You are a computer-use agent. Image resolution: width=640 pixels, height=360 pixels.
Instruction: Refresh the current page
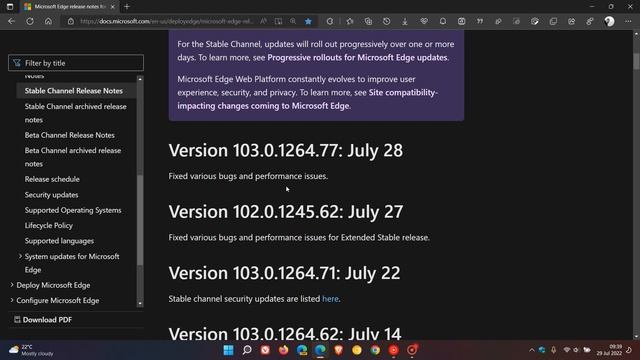point(30,21)
